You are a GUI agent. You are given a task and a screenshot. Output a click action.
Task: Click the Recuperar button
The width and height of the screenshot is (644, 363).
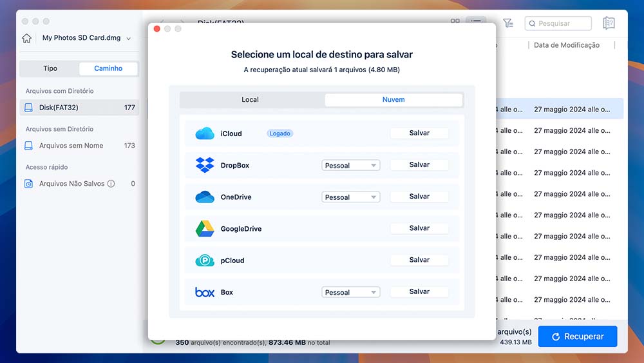pos(578,337)
